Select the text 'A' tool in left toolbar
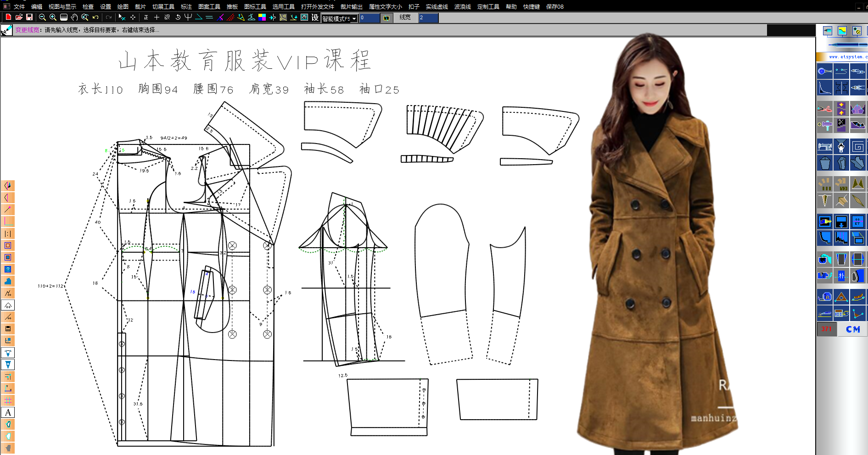The image size is (868, 455). [x=8, y=412]
